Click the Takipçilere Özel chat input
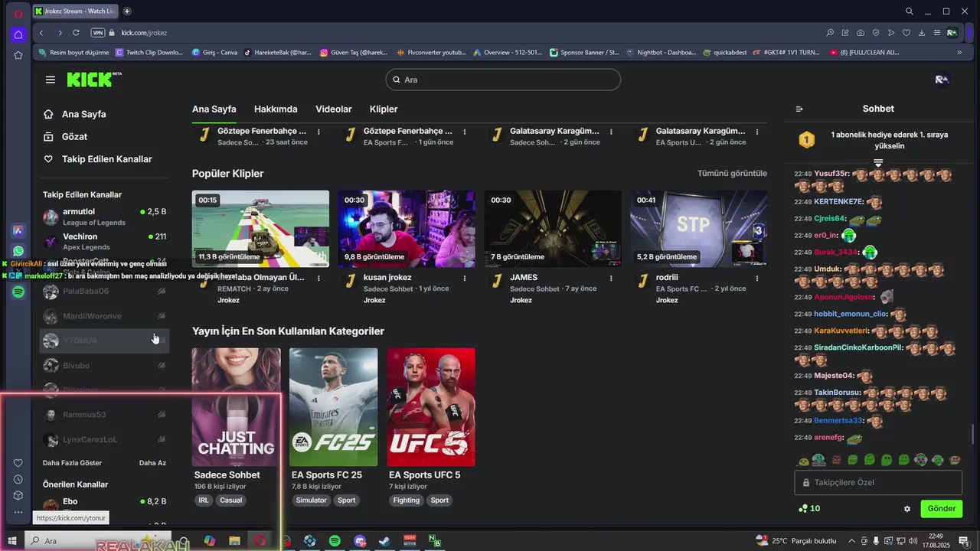This screenshot has width=980, height=551. coord(878,483)
